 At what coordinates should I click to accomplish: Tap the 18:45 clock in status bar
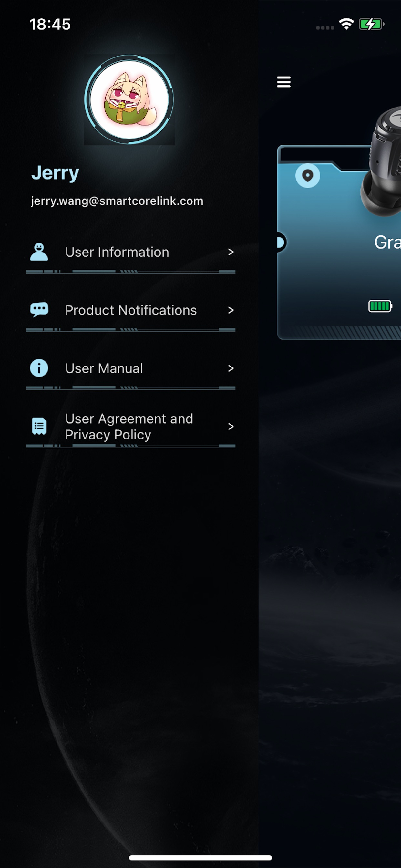tap(50, 24)
